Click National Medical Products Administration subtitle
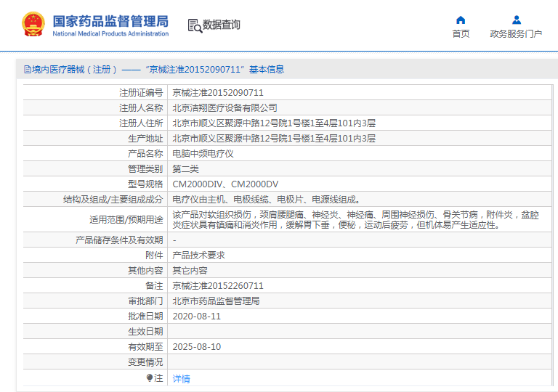This screenshot has height=392, width=558. [x=110, y=34]
